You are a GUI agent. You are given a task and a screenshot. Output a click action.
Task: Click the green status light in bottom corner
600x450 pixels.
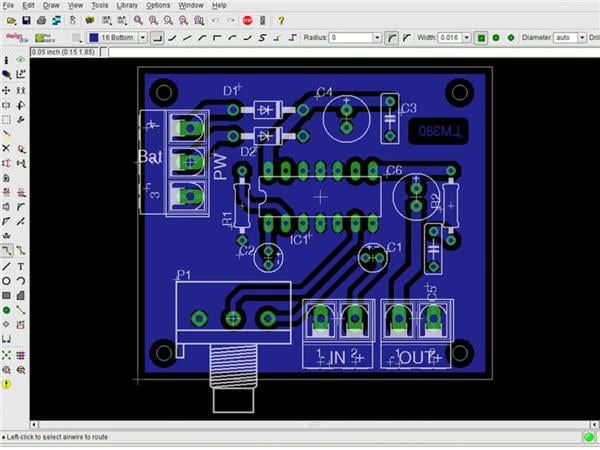pos(588,437)
